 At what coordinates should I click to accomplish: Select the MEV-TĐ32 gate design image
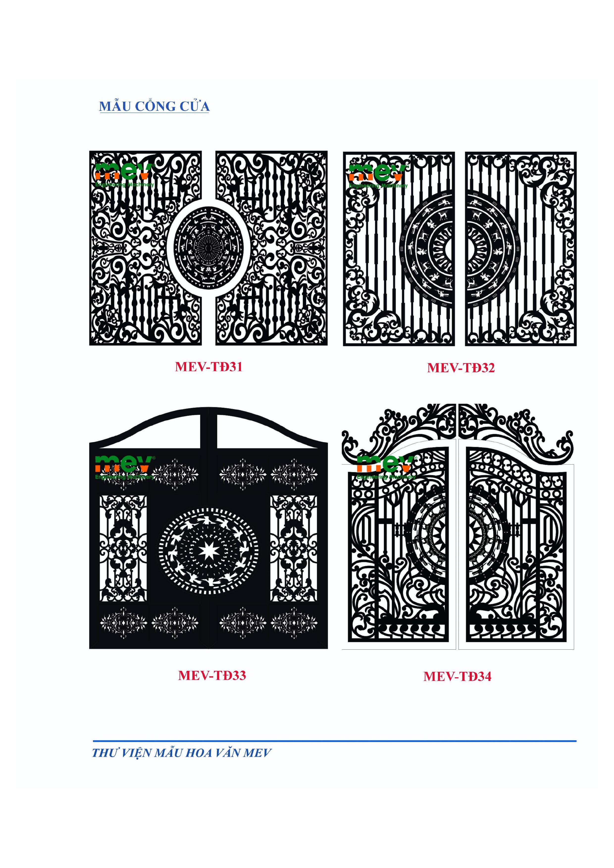[460, 249]
